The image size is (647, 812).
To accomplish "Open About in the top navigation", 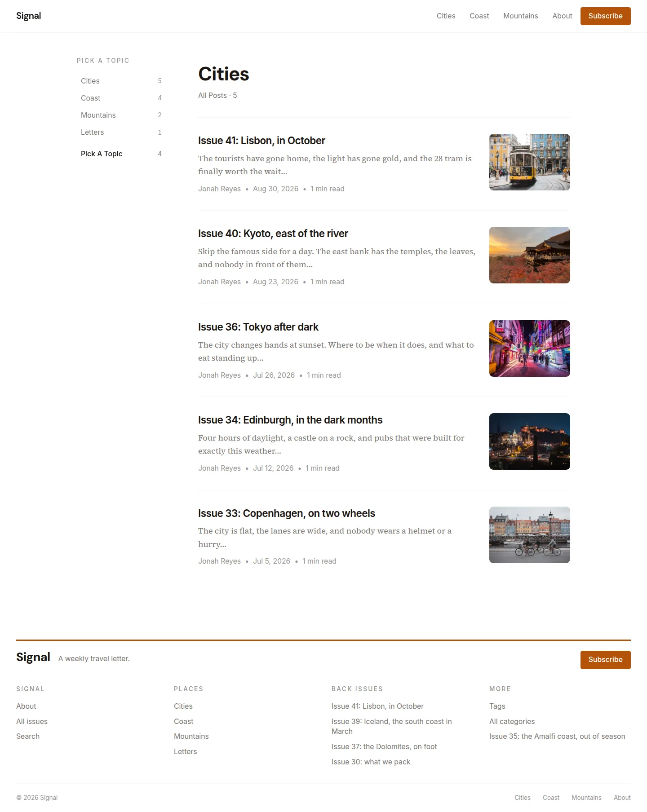I will click(562, 16).
